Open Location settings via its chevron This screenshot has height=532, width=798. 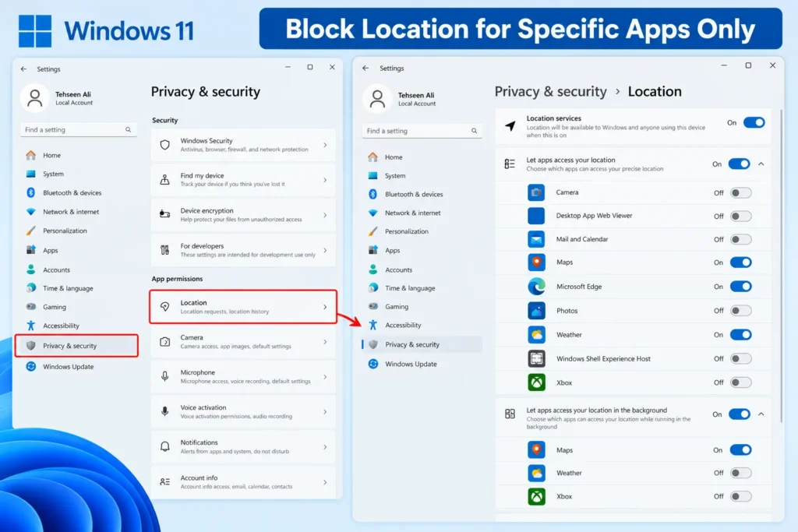click(325, 307)
